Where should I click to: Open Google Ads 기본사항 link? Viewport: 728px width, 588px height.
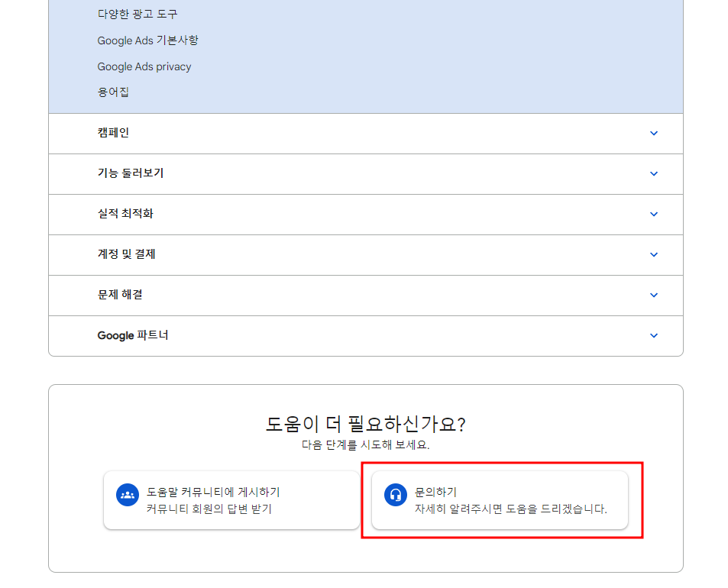pos(147,40)
